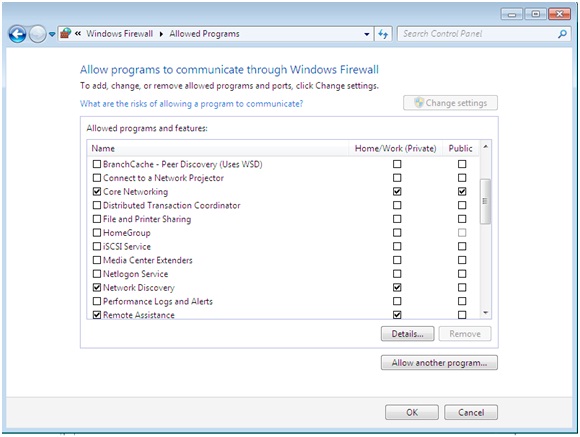
Task: Go back with the blue Back arrow
Action: (17, 34)
